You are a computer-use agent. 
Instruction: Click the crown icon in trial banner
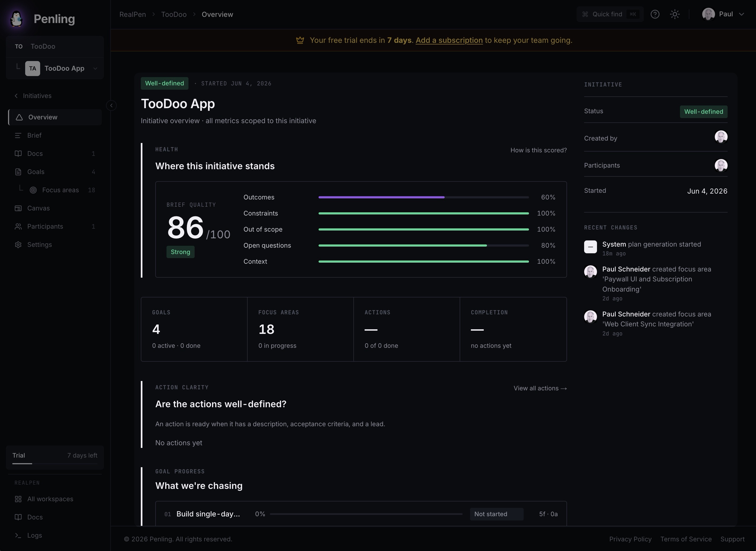[x=300, y=40]
